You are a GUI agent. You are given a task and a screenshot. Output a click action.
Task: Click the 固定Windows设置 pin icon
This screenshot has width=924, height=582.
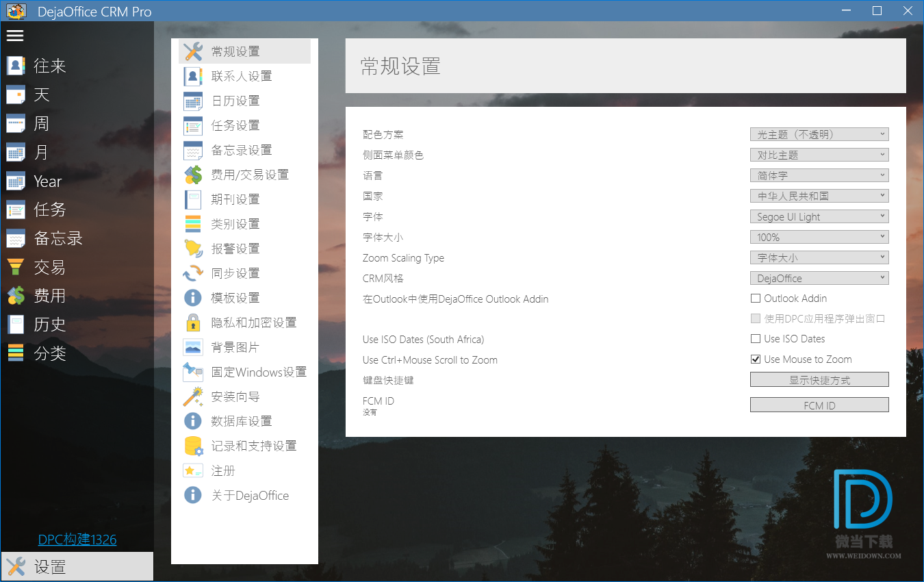click(193, 372)
